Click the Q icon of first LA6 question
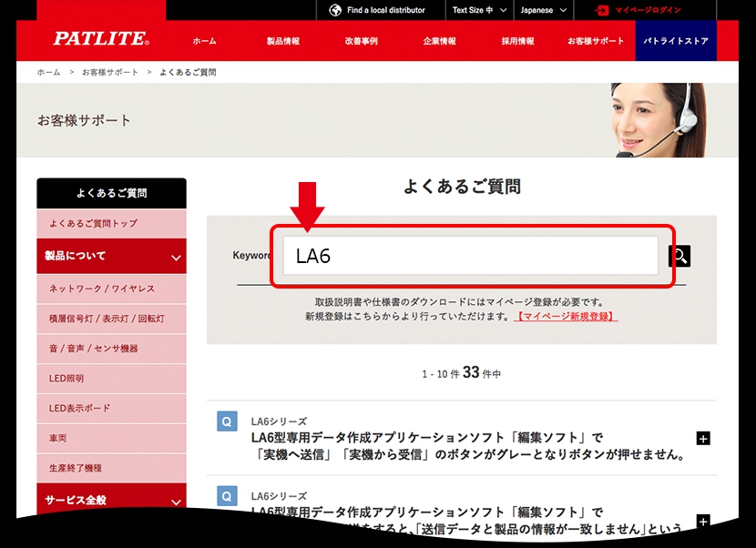This screenshot has width=756, height=548. tap(227, 421)
